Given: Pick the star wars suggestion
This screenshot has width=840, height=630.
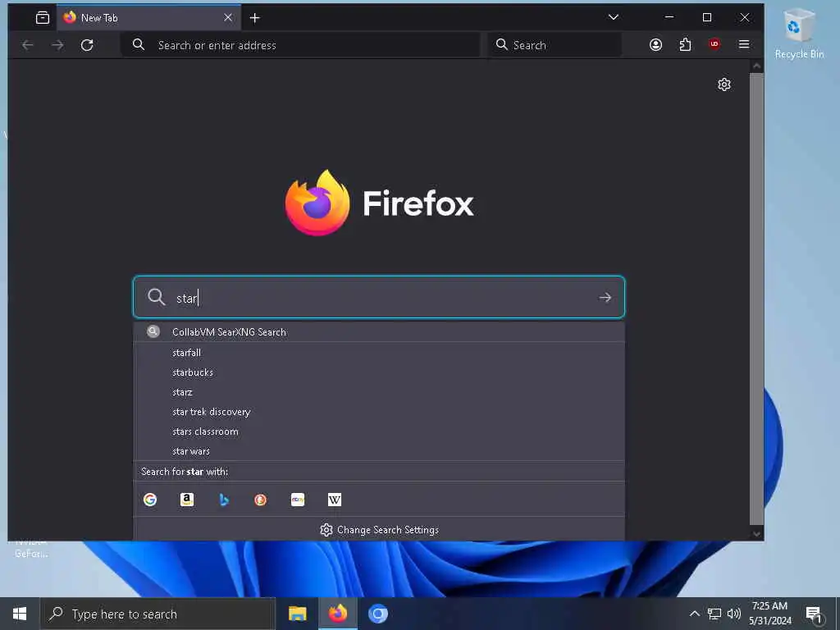Looking at the screenshot, I should click(x=379, y=451).
